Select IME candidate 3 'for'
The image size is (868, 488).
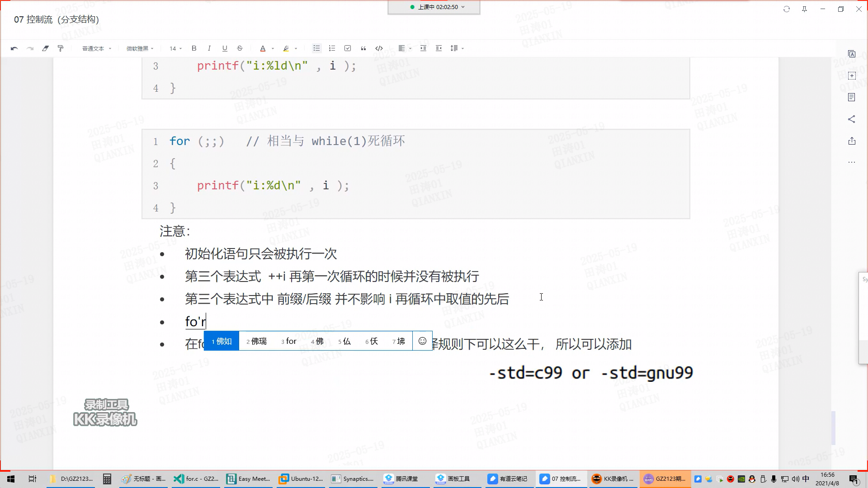[x=289, y=341]
